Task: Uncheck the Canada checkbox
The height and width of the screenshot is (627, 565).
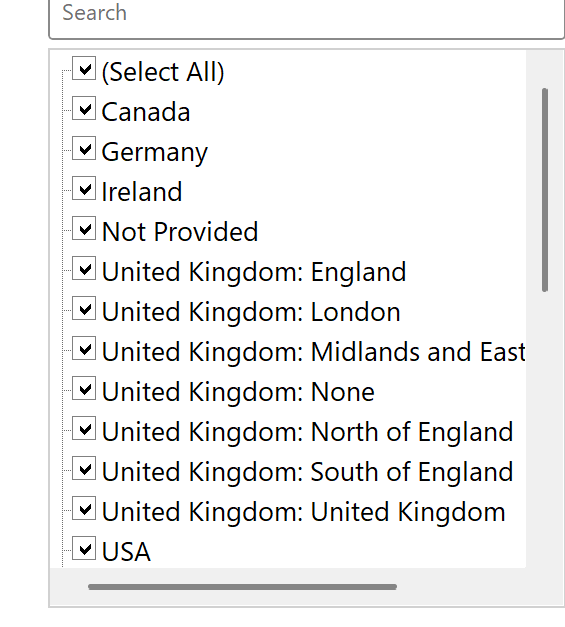Action: (x=84, y=108)
